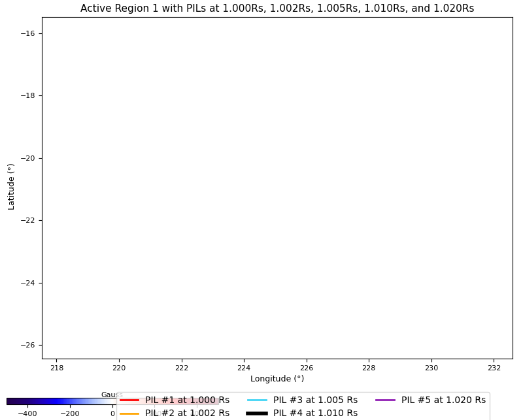This screenshot has height=420, width=523.
Task: Click the black PIL #4 line marker
Action: [x=258, y=413]
